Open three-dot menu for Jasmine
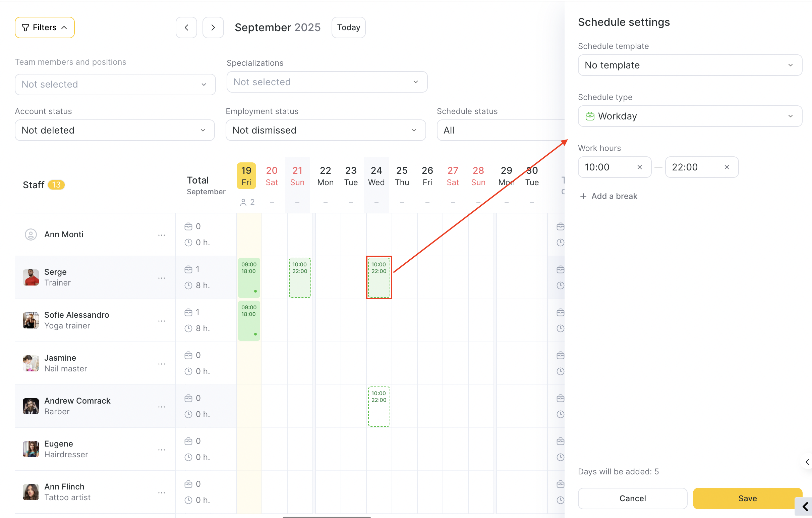Screen dimensions: 812x518 162,364
